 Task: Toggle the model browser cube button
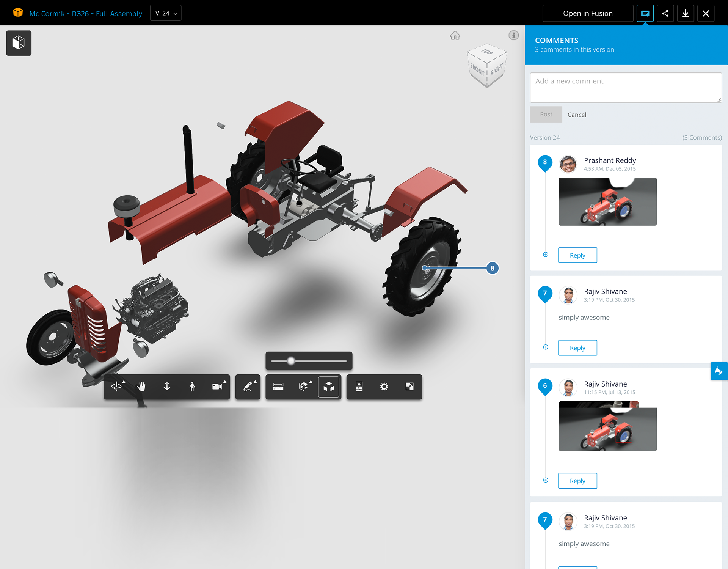coord(19,43)
